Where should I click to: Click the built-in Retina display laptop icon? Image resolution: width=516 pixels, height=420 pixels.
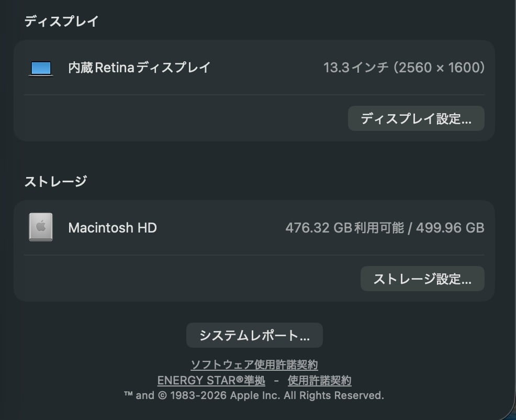[x=41, y=68]
